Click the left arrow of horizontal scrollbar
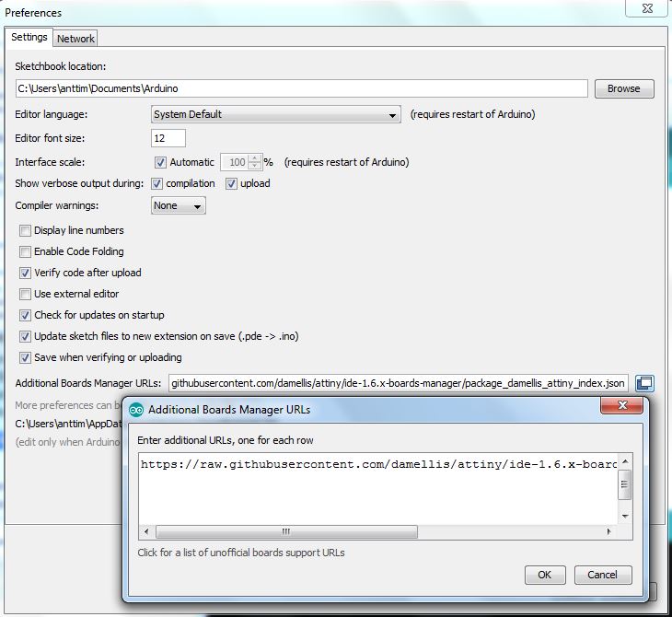672x617 pixels. [146, 532]
